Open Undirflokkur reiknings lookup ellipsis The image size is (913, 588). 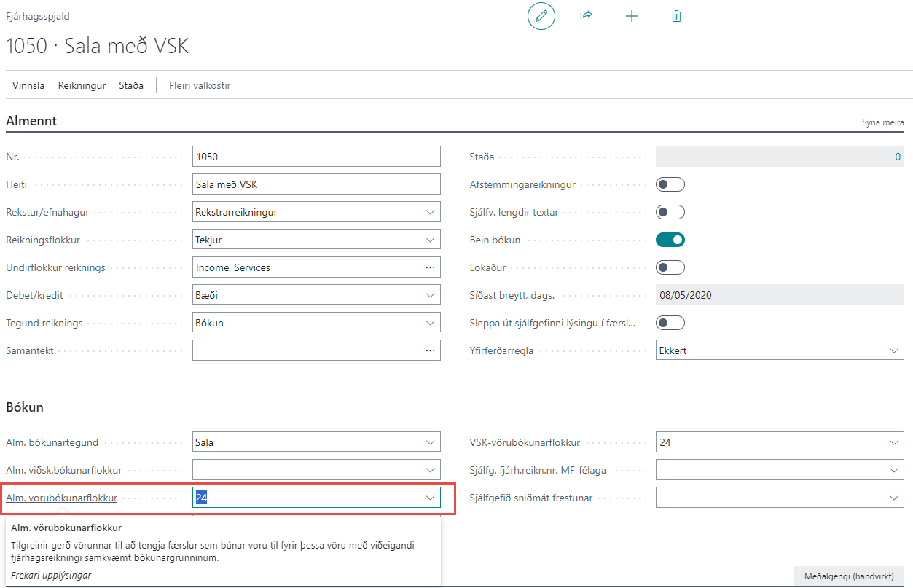tap(430, 267)
